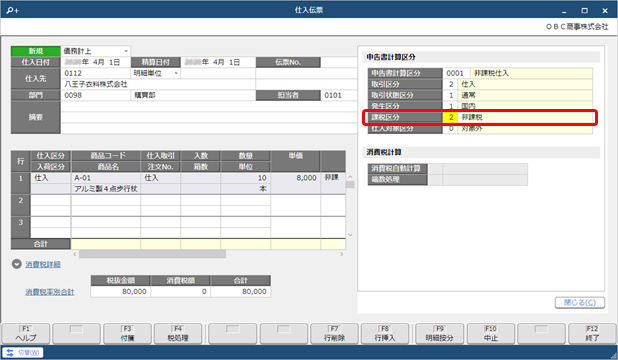Image resolution: width=618 pixels, height=360 pixels.
Task: Click the F4 税処理 function button
Action: (x=178, y=334)
